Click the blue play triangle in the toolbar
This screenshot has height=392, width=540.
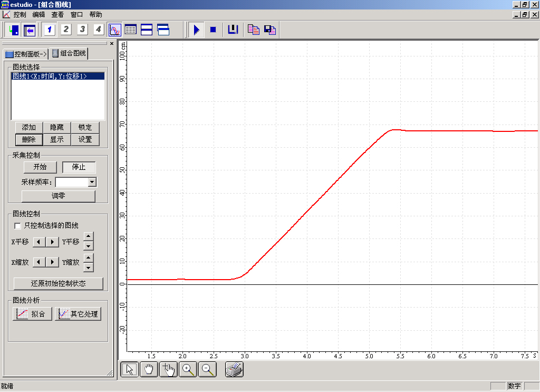point(196,30)
